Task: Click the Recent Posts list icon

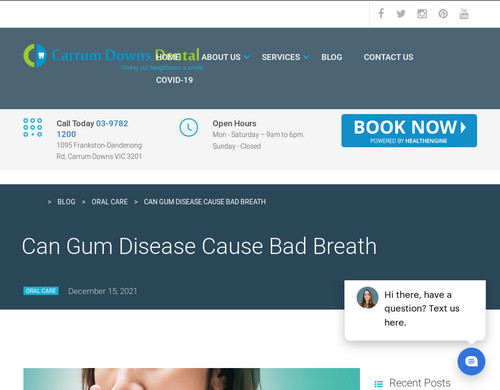Action: [x=379, y=384]
